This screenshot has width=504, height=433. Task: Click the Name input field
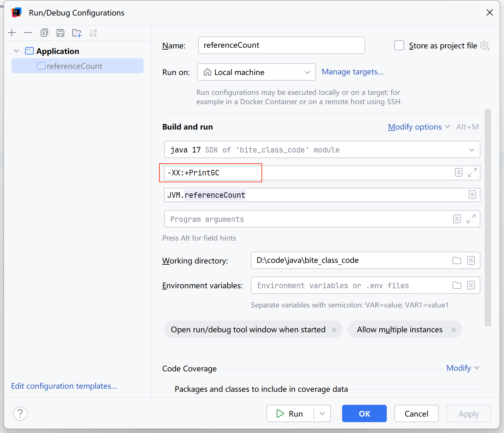coord(281,45)
